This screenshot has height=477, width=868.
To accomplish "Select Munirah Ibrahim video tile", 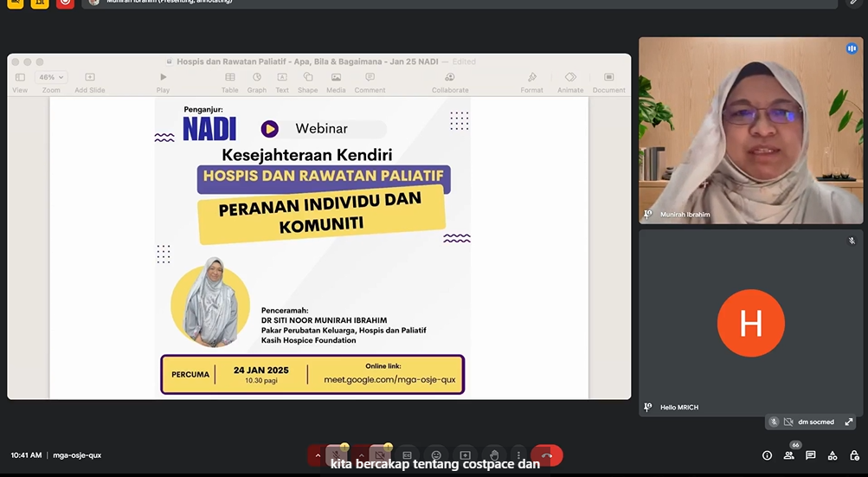I will pos(750,131).
